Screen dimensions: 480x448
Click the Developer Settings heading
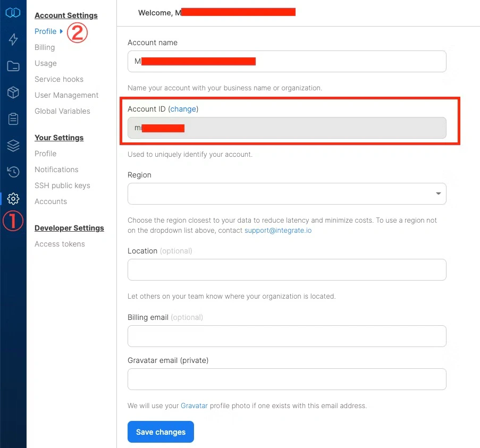pos(69,227)
